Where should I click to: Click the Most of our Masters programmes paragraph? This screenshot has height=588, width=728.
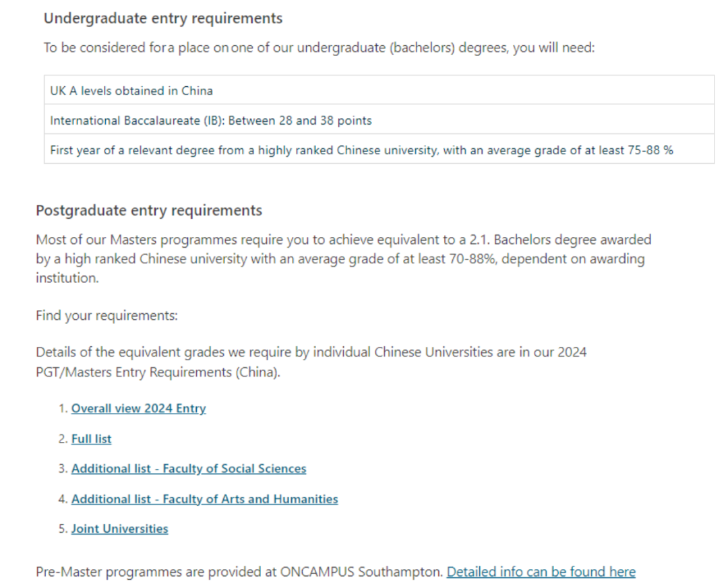344,259
